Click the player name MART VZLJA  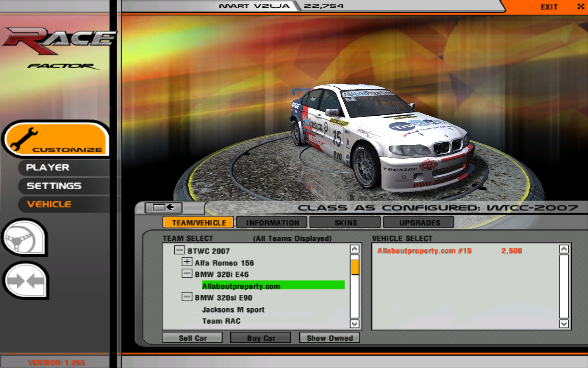[254, 6]
